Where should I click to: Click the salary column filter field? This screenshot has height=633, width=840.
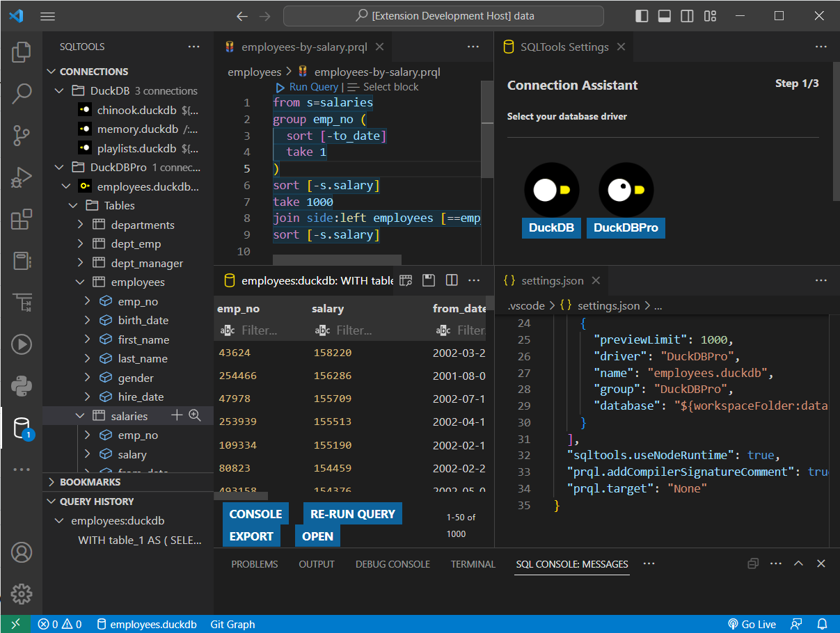pyautogui.click(x=354, y=330)
